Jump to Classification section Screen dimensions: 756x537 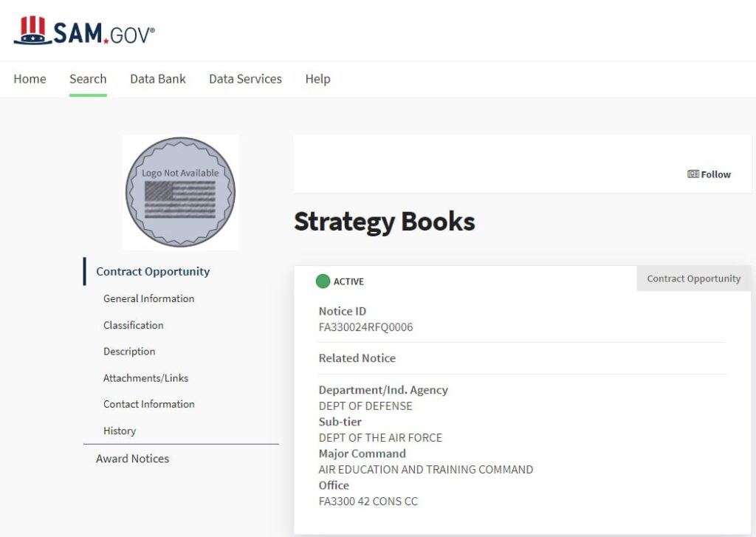pos(134,325)
